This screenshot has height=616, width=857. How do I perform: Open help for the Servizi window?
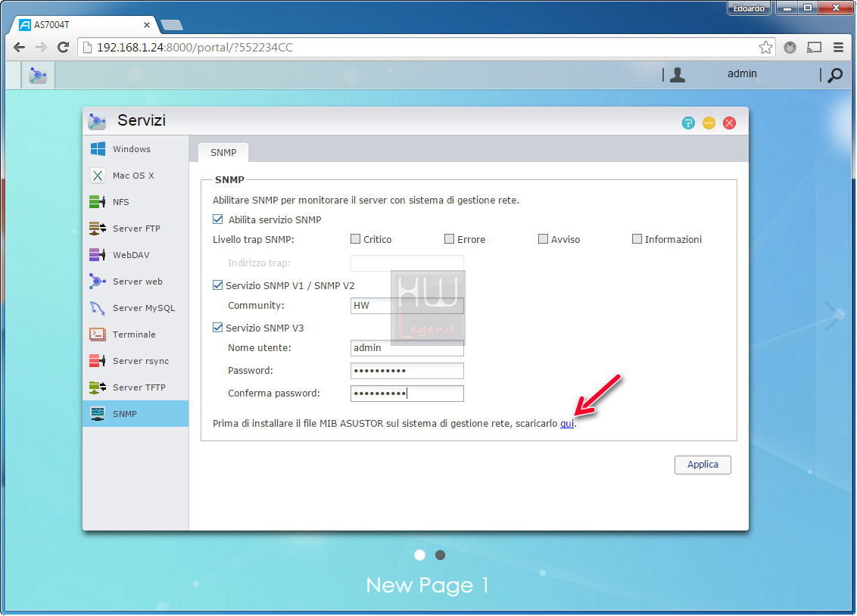[688, 123]
